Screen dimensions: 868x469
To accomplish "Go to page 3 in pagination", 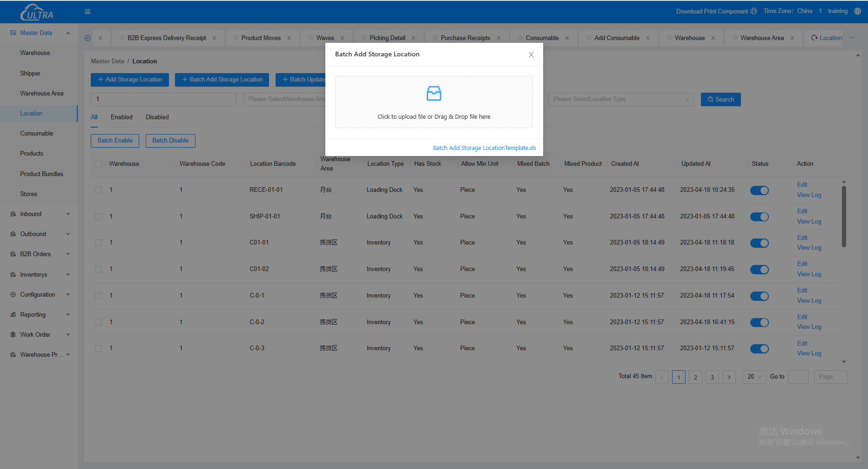I will coord(712,377).
